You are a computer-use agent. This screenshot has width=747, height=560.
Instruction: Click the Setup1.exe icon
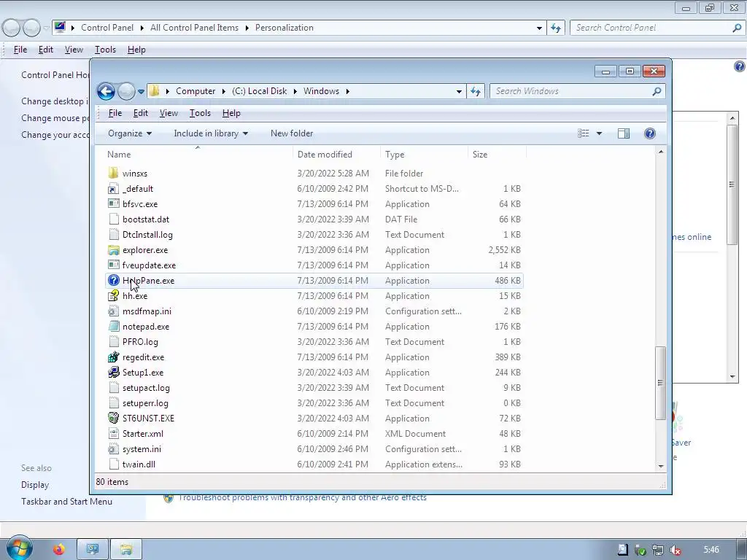[113, 373]
